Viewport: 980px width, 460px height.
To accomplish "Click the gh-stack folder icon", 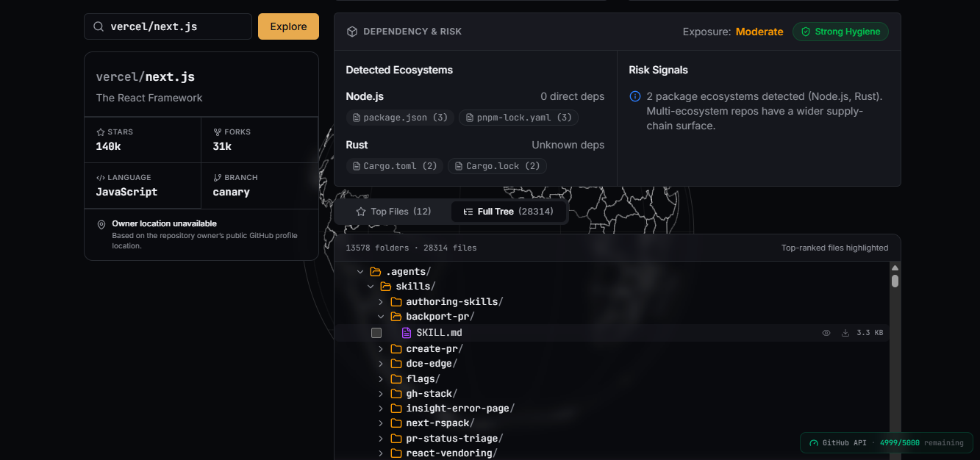I will tap(396, 394).
